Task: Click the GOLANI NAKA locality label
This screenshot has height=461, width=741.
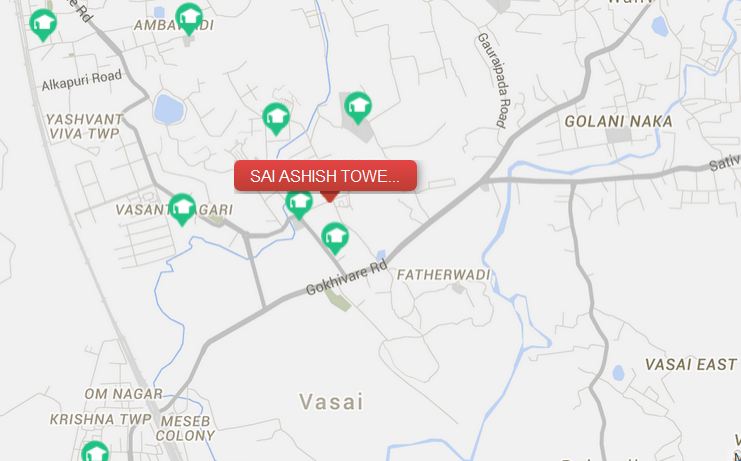Action: coord(618,122)
